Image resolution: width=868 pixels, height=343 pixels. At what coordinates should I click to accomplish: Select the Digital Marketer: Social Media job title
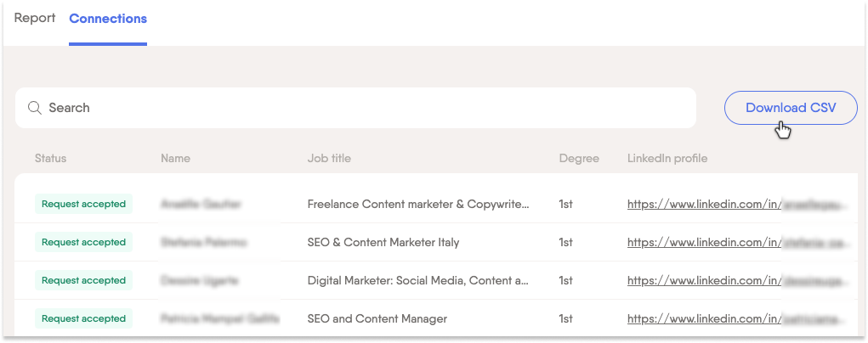click(x=418, y=280)
